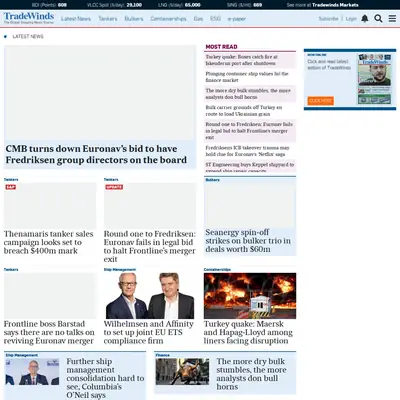The image size is (400, 400).
Task: Go to TradeWinds home logo
Action: pos(29,18)
